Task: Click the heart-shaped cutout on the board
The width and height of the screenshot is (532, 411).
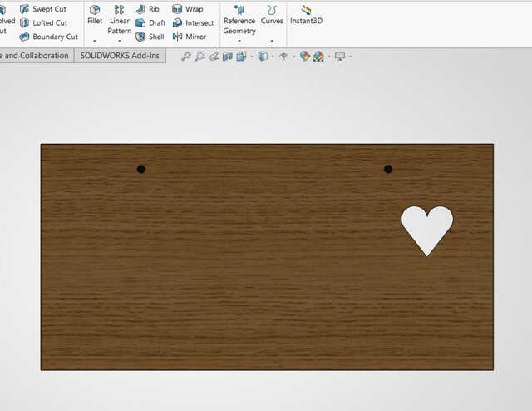Action: tap(427, 226)
